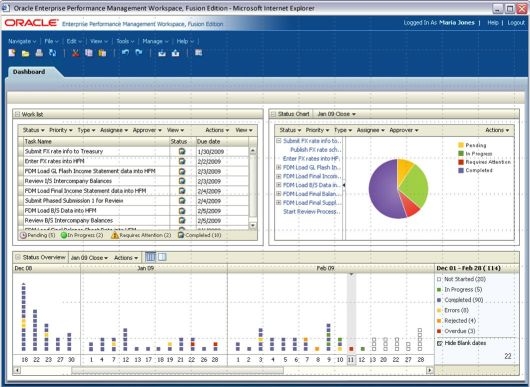Open Jan 09 Close dropdown in Status Chart

click(x=336, y=114)
